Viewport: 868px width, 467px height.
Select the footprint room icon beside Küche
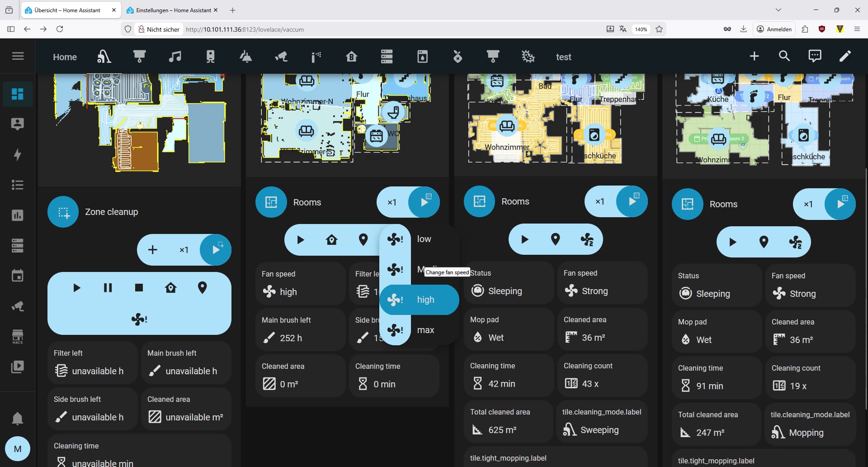pyautogui.click(x=754, y=96)
